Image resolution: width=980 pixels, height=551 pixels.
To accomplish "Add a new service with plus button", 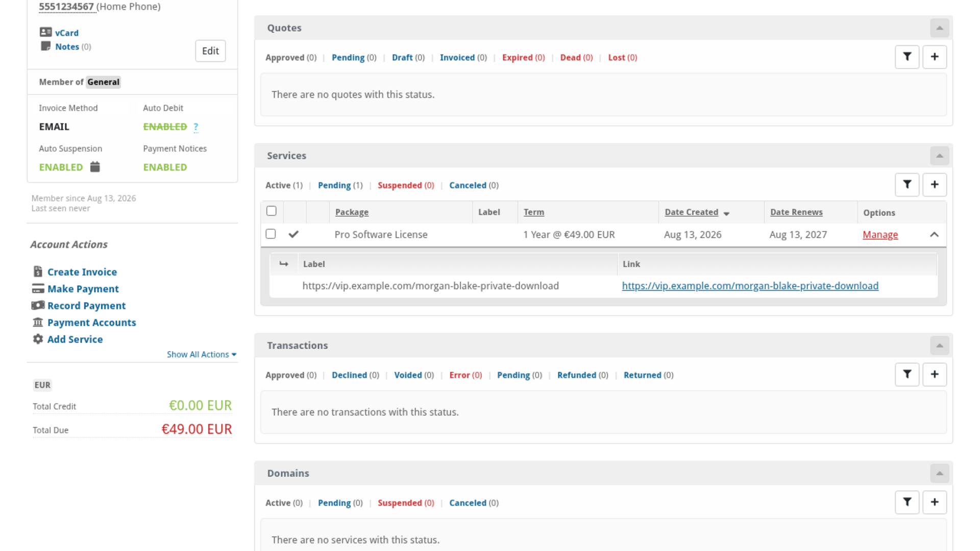I will [x=935, y=185].
